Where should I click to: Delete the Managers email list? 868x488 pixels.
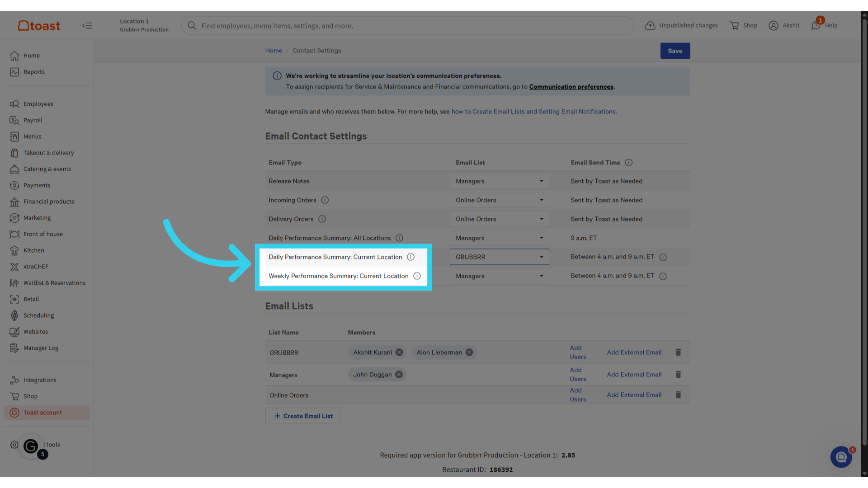click(678, 375)
